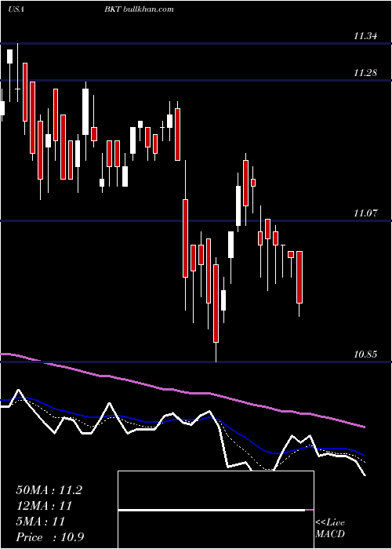This screenshot has width=392, height=549.
Task: Select the 11.07 price level label
Action: [365, 213]
